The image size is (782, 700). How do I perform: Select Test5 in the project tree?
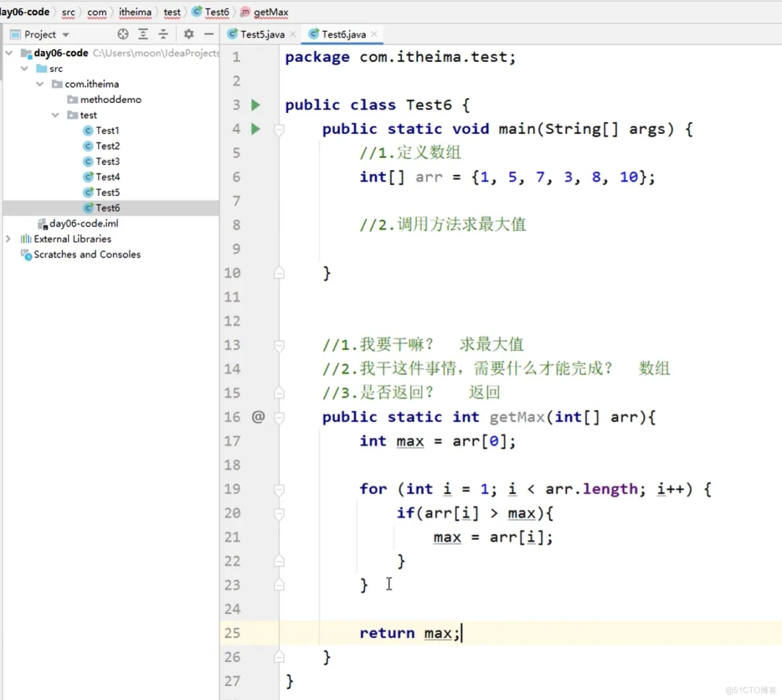[107, 192]
